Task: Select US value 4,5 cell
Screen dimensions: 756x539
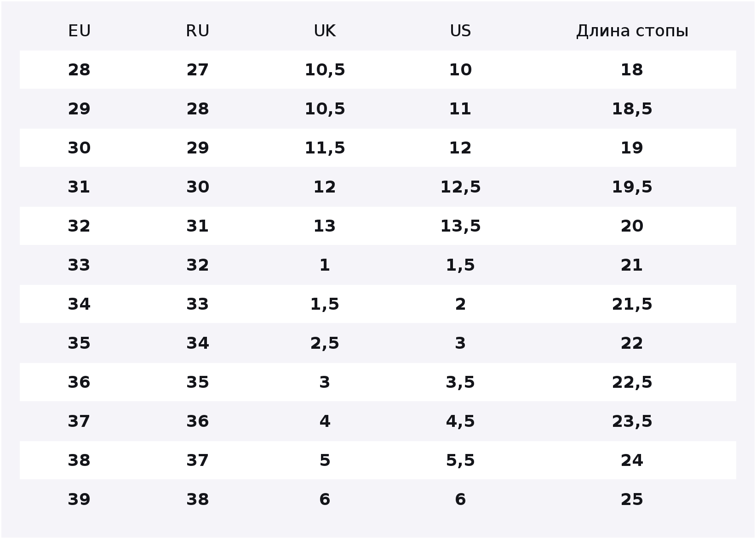Action: 460,421
